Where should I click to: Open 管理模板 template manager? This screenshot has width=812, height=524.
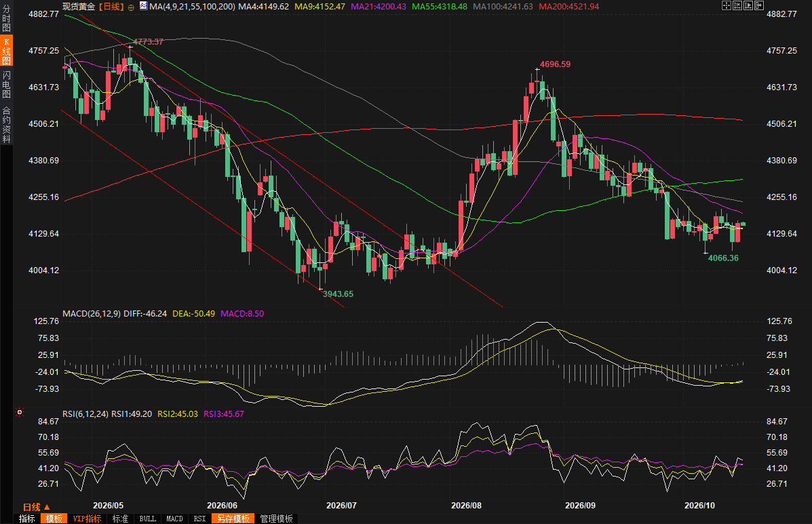[x=277, y=519]
